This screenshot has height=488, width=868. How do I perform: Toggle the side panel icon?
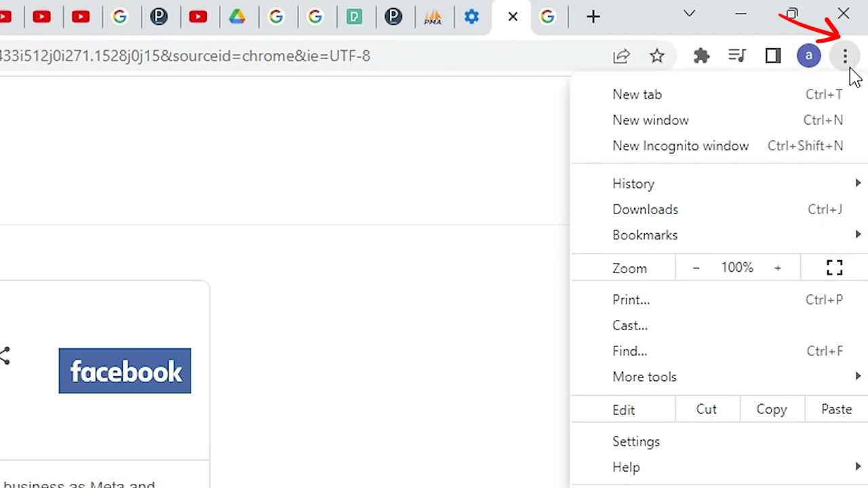tap(773, 56)
